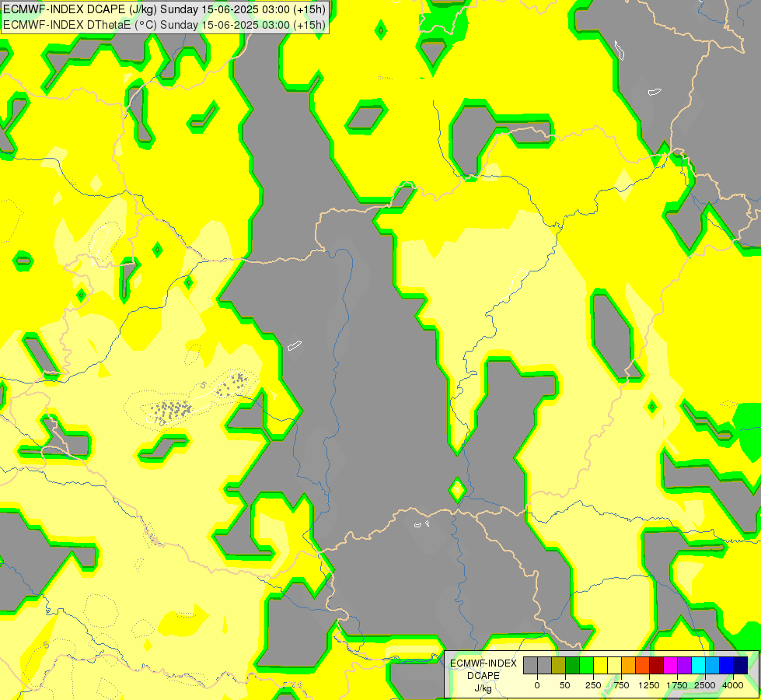Click the legend's DCAPE label

[483, 676]
